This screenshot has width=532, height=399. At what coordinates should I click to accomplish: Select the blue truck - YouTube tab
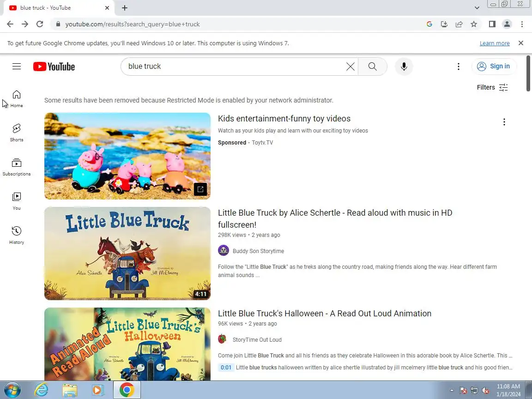(x=59, y=8)
